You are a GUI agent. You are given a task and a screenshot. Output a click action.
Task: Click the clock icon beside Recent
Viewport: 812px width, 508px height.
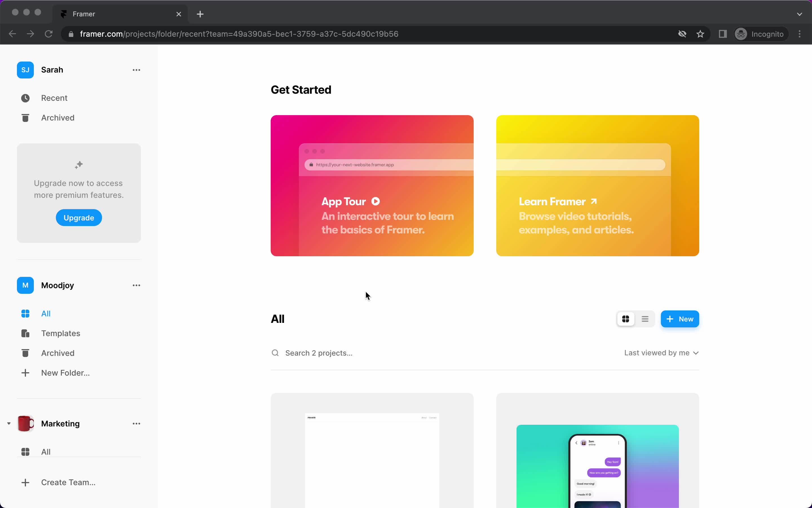[25, 98]
